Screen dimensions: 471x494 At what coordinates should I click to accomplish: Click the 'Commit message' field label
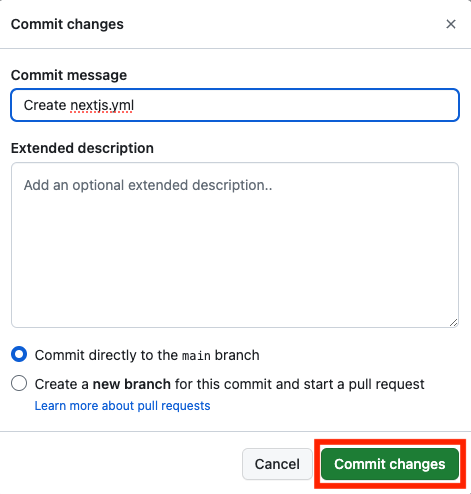click(x=69, y=75)
